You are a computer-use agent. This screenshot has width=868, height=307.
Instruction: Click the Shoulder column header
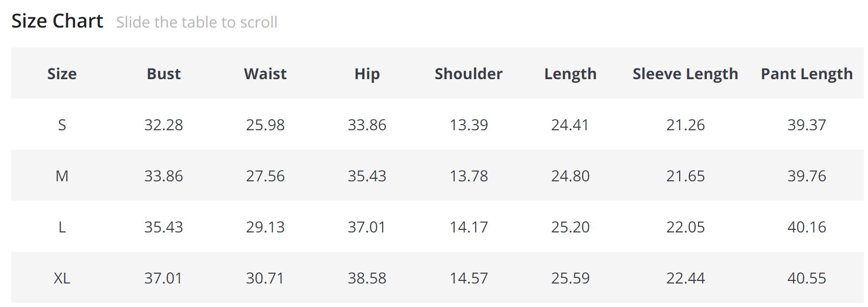(468, 74)
